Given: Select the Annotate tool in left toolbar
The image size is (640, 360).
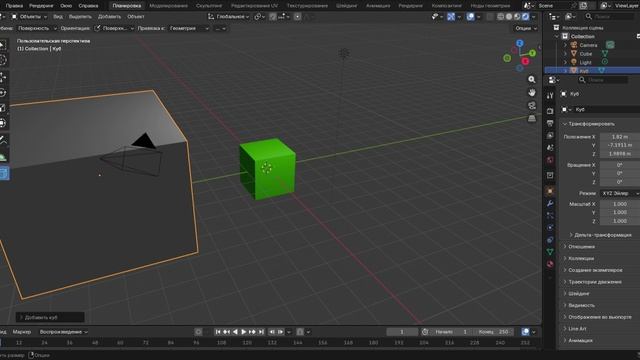Looking at the screenshot, I should [3, 141].
